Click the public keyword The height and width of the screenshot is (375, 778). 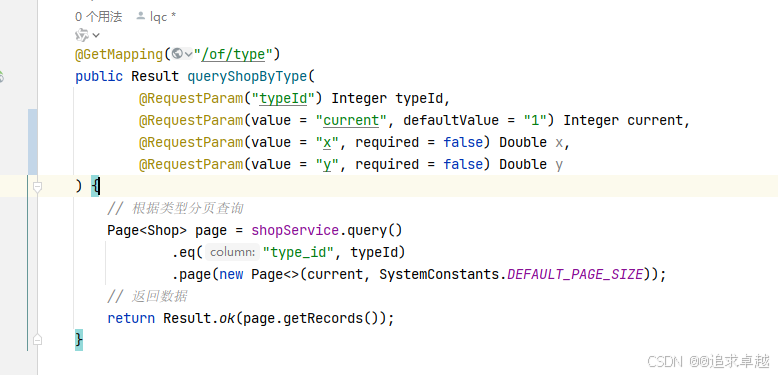[x=99, y=76]
